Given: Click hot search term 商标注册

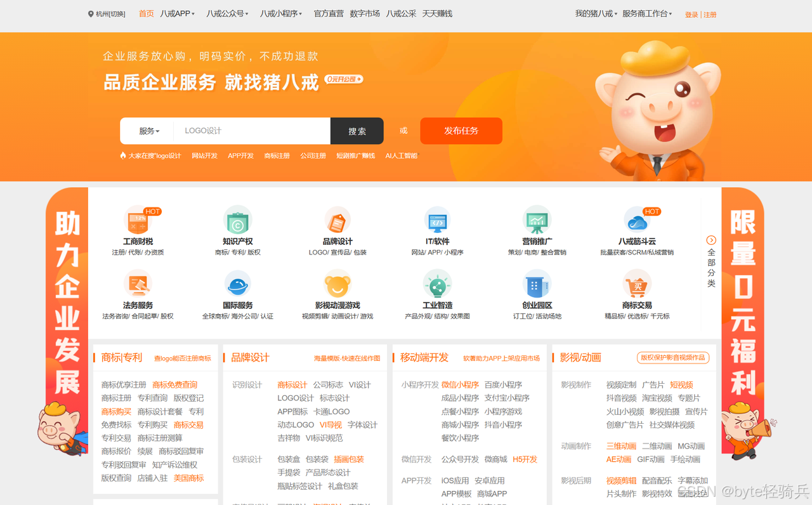Looking at the screenshot, I should click(277, 155).
